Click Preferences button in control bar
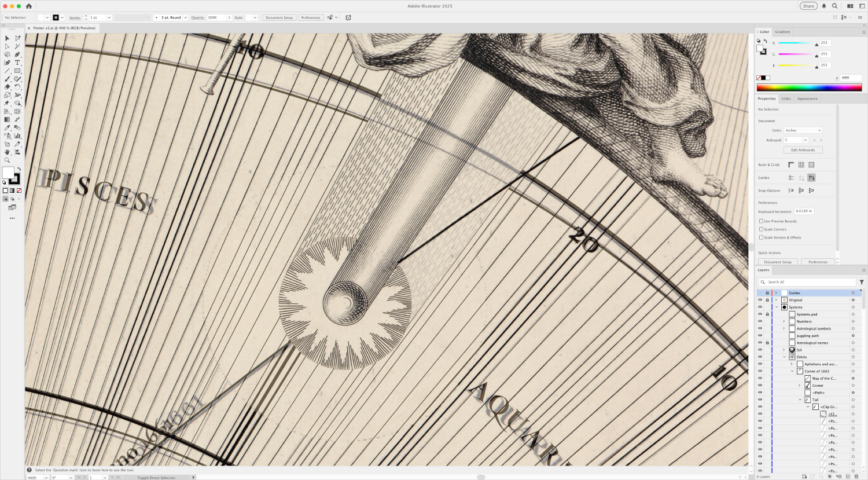This screenshot has width=868, height=480. click(x=311, y=18)
